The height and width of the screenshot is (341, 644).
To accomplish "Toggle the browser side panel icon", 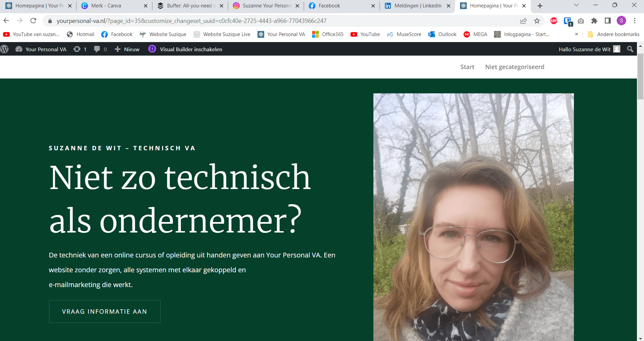I will pos(607,21).
